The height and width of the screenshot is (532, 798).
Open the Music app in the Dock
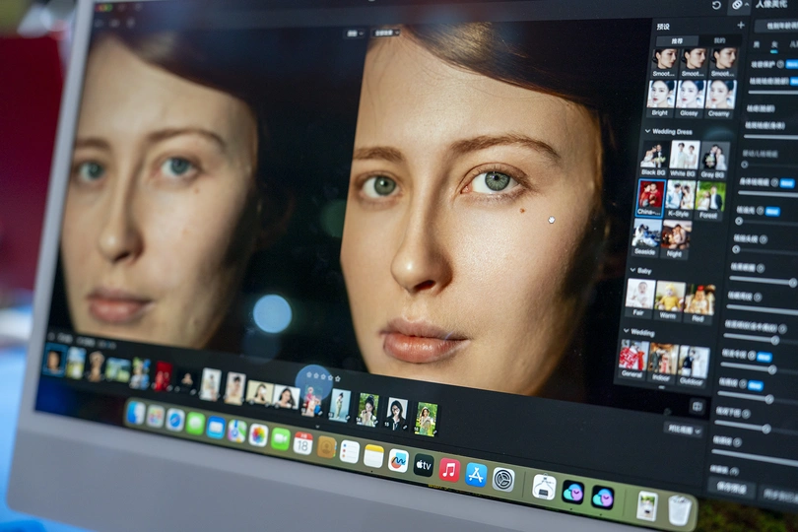pyautogui.click(x=449, y=469)
